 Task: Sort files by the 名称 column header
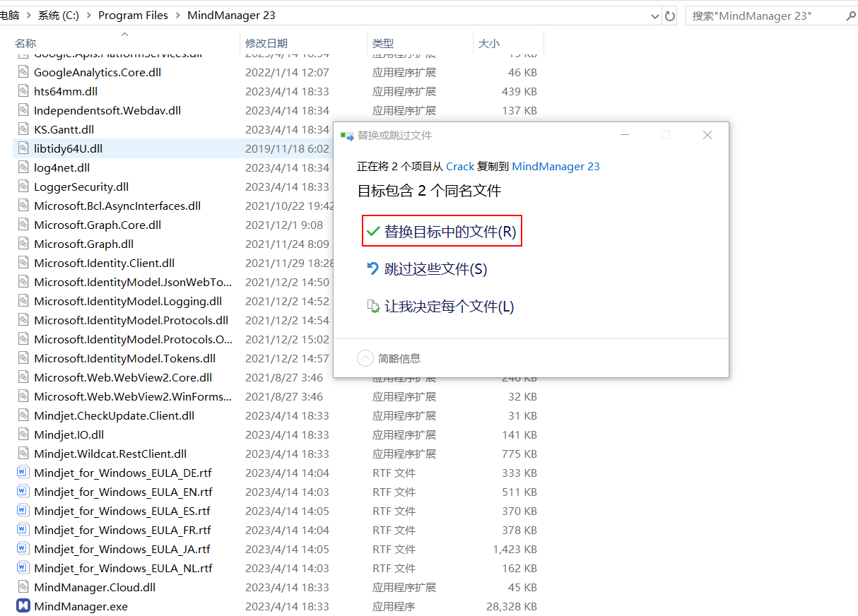tap(25, 44)
